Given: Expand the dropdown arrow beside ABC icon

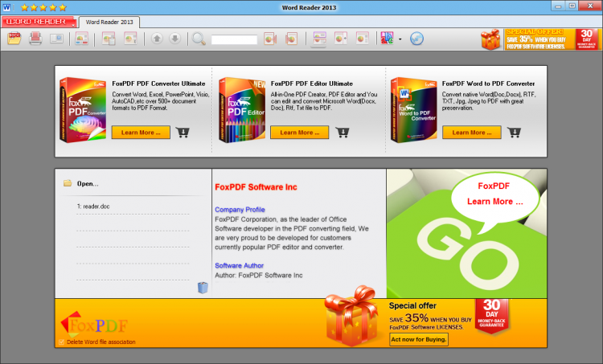Looking at the screenshot, I should pos(400,39).
